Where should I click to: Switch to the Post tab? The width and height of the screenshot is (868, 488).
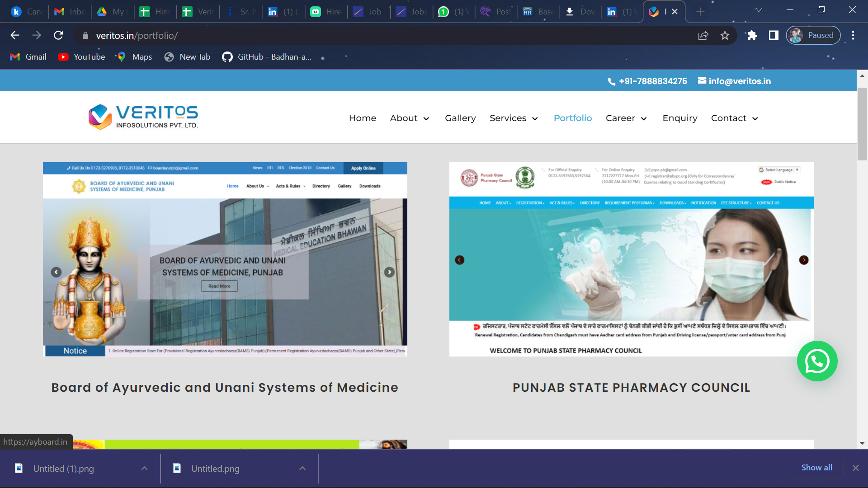click(496, 12)
